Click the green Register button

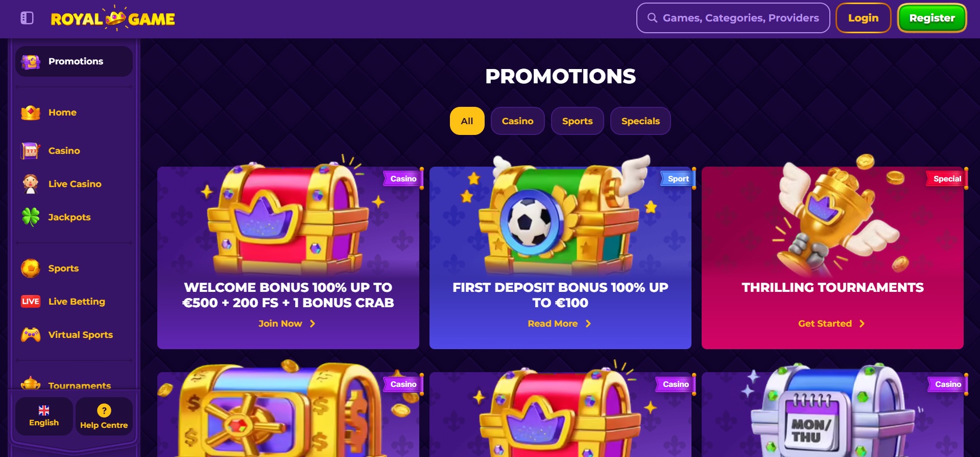[x=932, y=18]
